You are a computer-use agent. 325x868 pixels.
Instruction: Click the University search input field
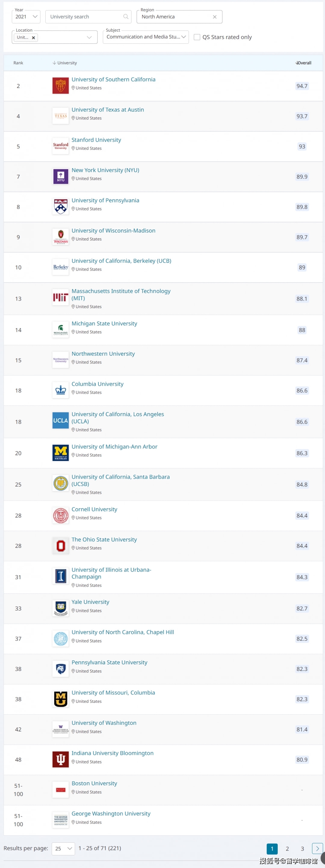(84, 17)
